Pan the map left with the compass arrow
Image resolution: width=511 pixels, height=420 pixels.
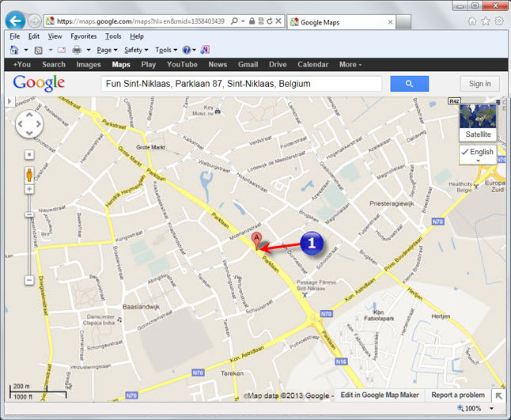pos(21,124)
